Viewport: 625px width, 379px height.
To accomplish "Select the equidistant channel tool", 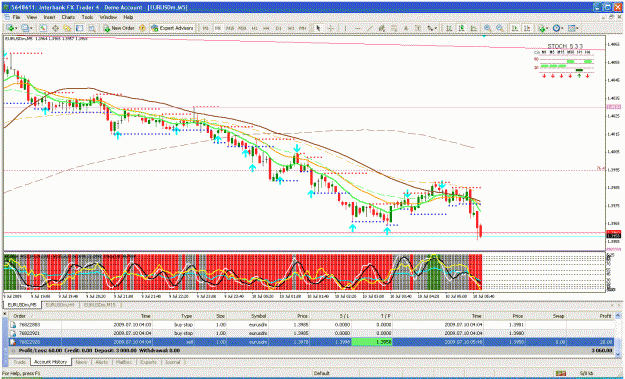I will 382,28.
